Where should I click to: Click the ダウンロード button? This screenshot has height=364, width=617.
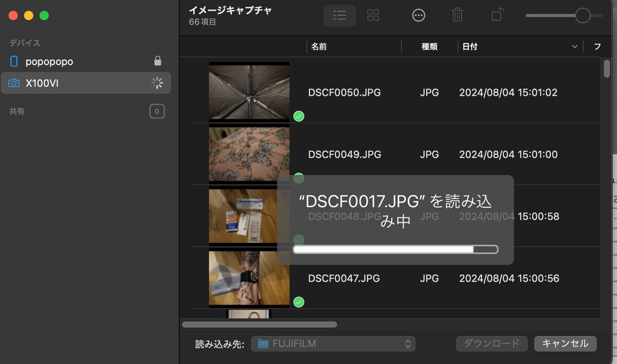(x=492, y=344)
